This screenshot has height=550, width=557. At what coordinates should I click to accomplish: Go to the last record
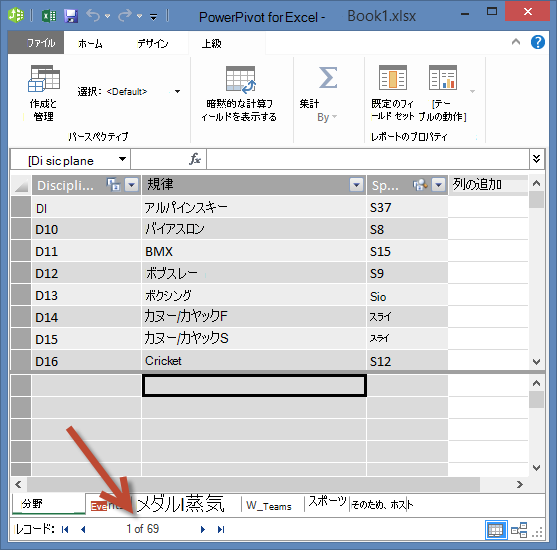click(x=221, y=529)
